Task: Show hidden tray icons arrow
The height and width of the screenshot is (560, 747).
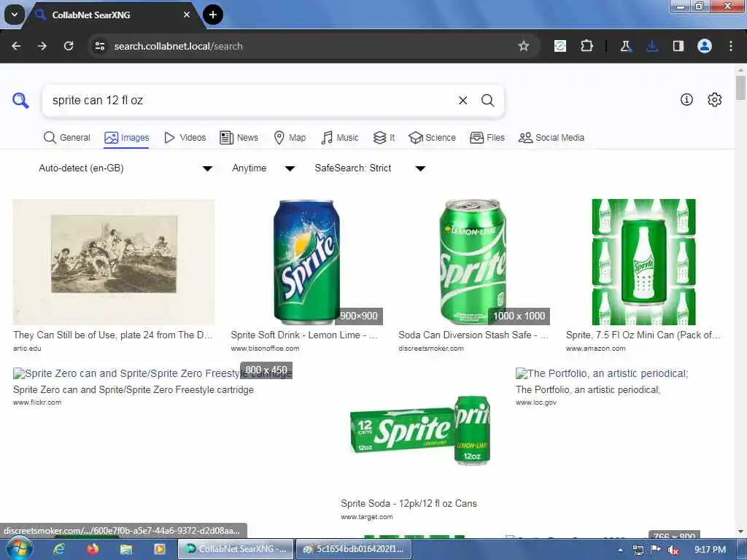Action: pos(620,550)
